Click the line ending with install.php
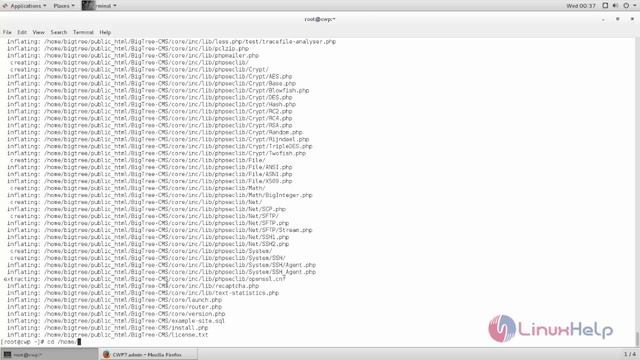The height and width of the screenshot is (360, 640). point(108,328)
